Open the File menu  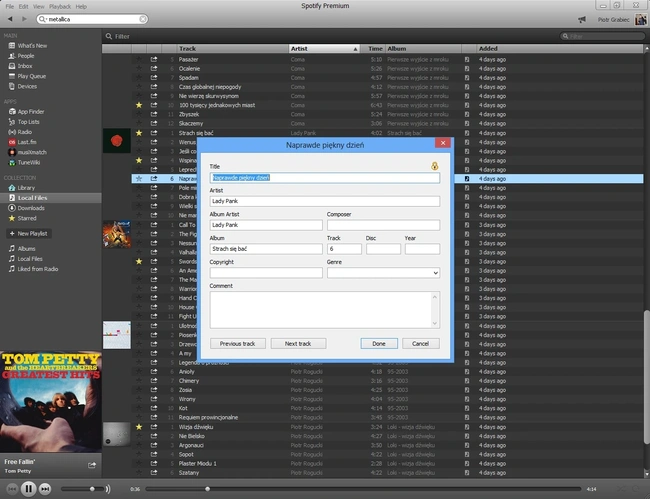(x=10, y=7)
